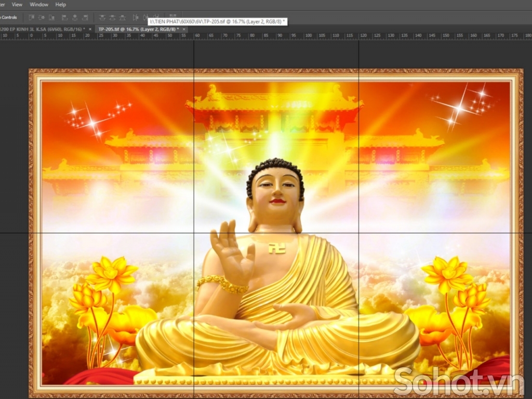Click the Auto-Align Layers icon
Viewport: 532px width, 399px height.
coord(172,17)
